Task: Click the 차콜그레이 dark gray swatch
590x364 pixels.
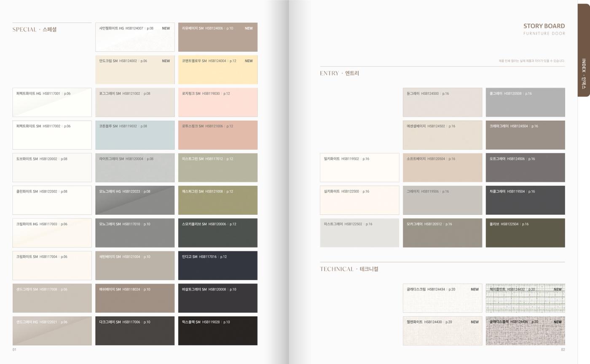Action: point(525,200)
